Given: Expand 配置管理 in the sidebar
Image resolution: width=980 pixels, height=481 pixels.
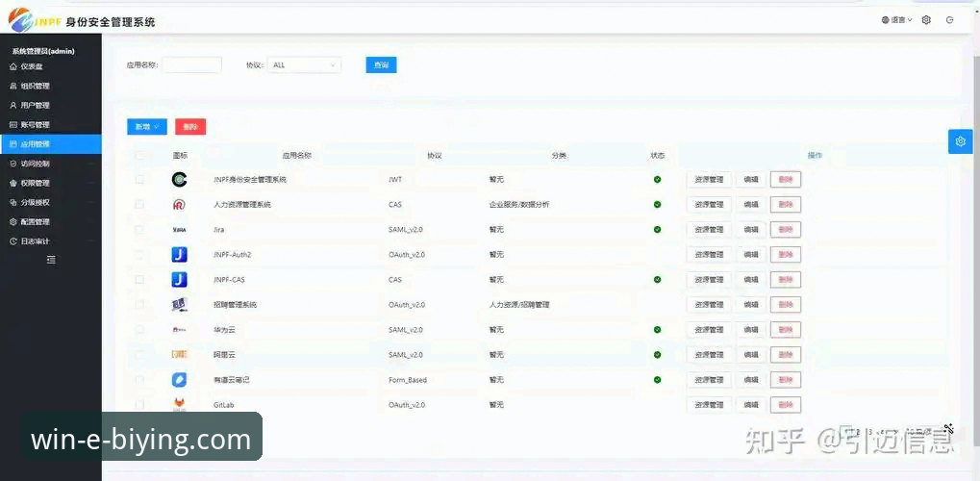Looking at the screenshot, I should [x=51, y=222].
